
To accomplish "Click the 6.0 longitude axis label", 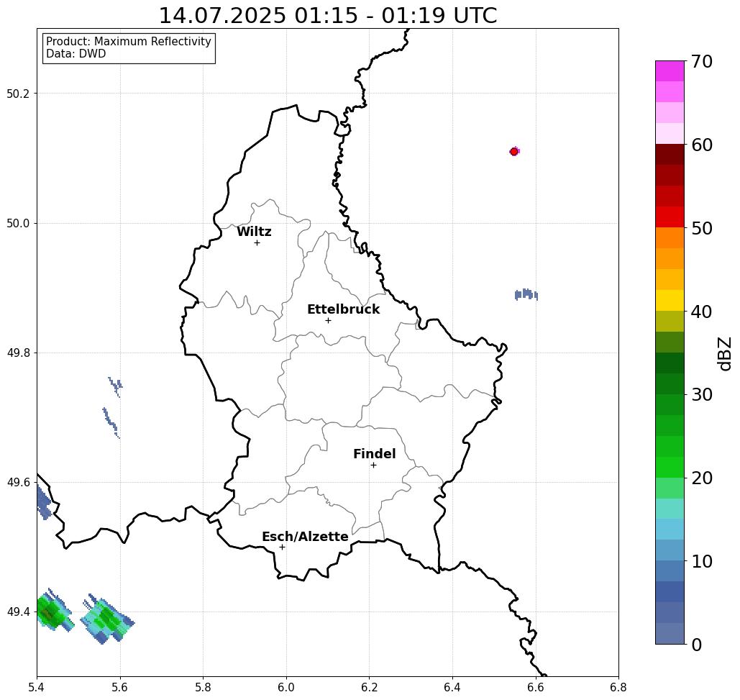I will pos(286,687).
